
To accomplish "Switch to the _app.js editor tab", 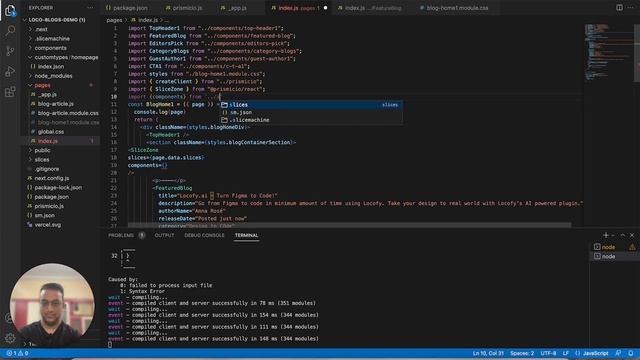I will point(237,8).
